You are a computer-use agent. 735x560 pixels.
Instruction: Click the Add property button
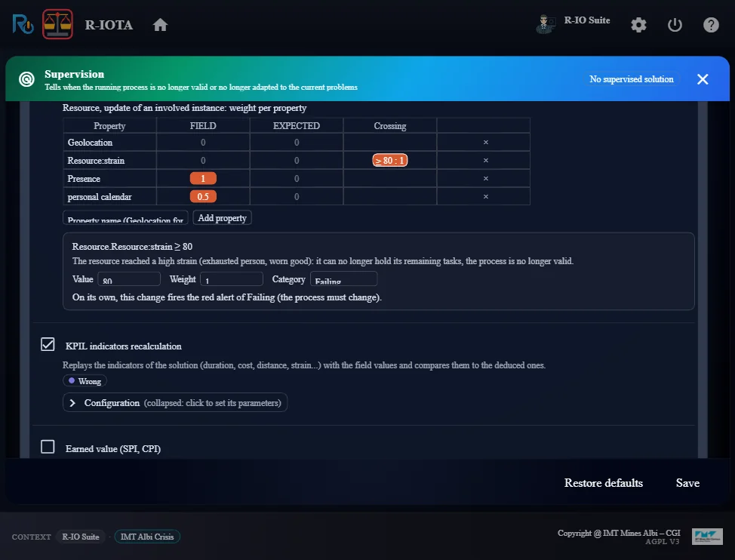tap(222, 218)
